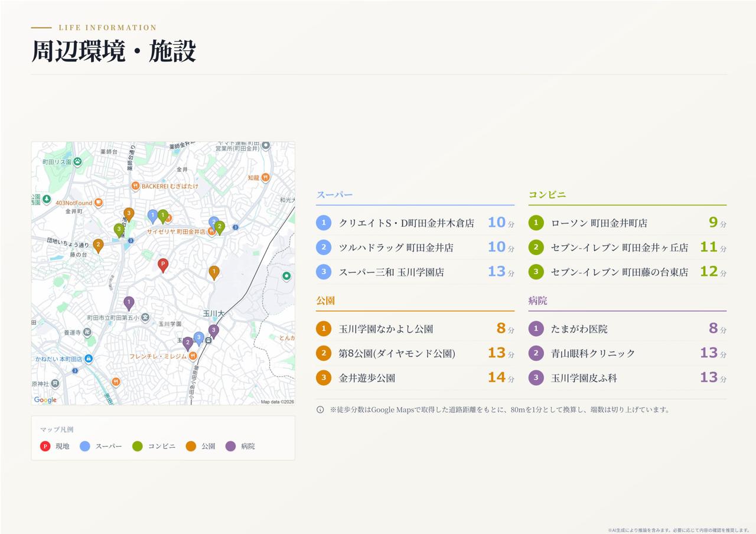
Task: Click the 14分 walking time for 金井遊歩公園
Action: (x=501, y=377)
